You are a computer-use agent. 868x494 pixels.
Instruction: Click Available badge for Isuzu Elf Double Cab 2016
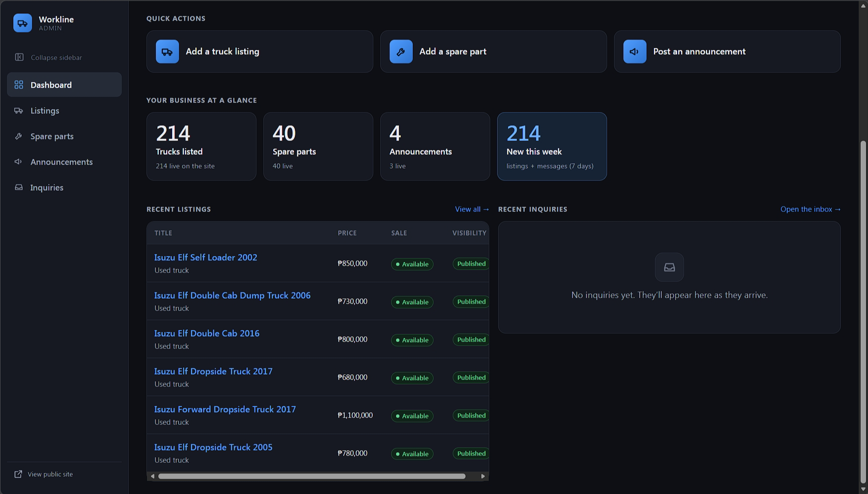tap(412, 340)
